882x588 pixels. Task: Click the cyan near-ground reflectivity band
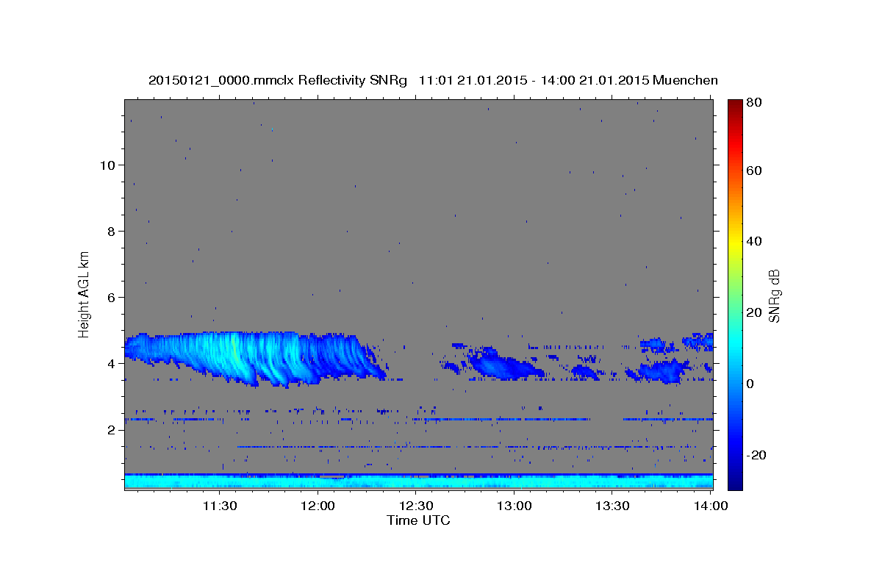point(418,481)
